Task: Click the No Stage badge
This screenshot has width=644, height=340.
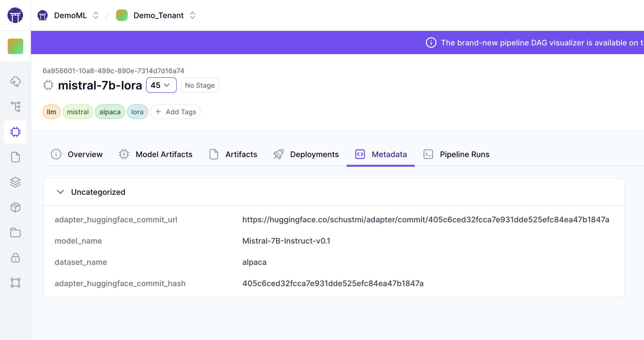Action: pyautogui.click(x=200, y=85)
